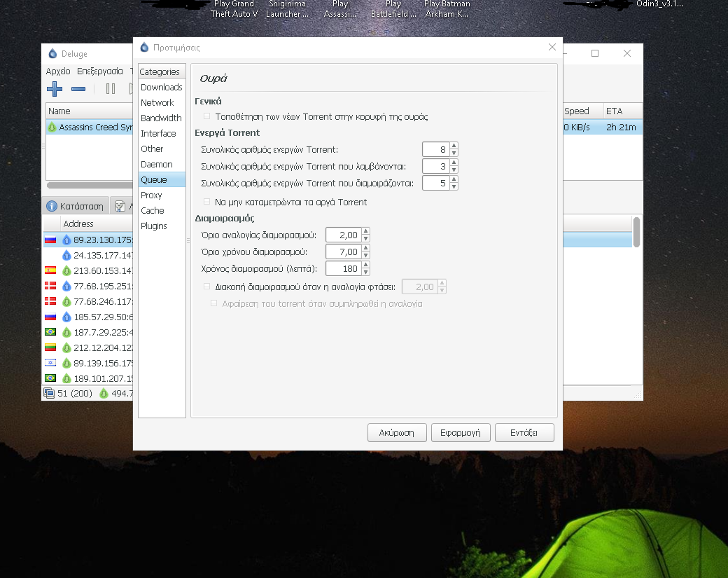
Task: Close the Προτιμήσεις dialog
Action: pos(552,47)
